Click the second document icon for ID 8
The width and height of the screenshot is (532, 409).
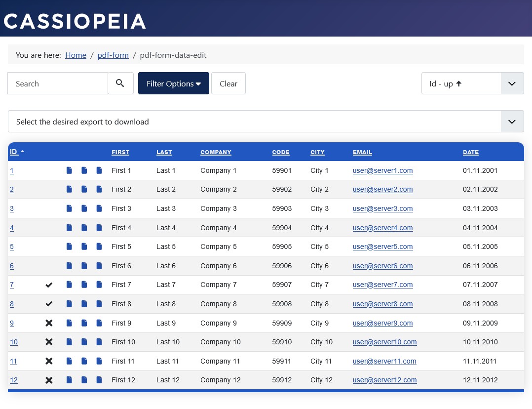tap(84, 303)
